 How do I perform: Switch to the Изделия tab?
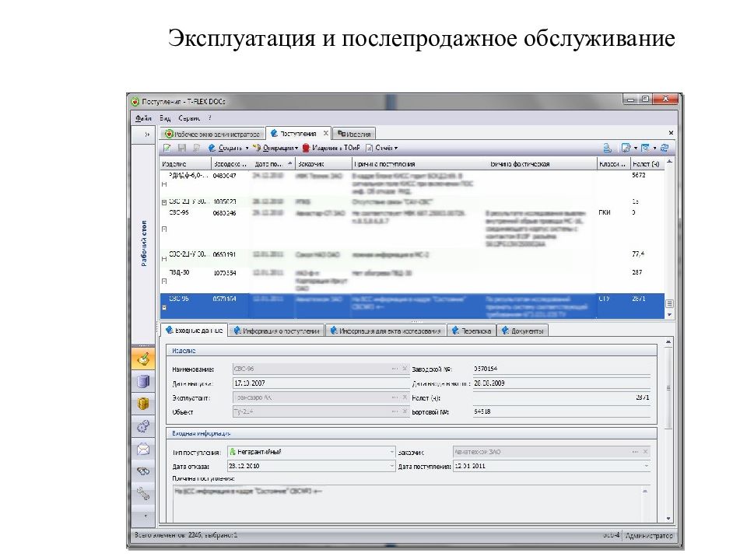(355, 134)
